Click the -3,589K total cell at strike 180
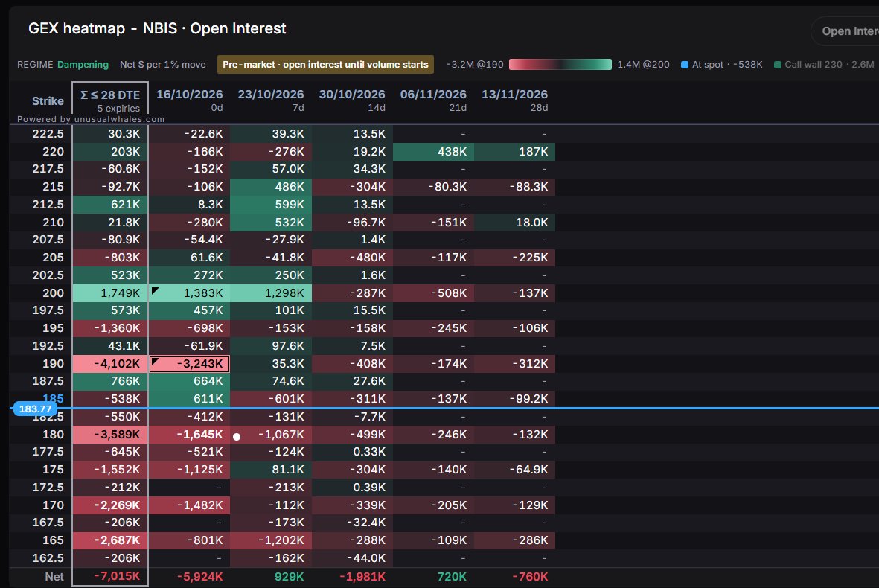This screenshot has width=879, height=588. [110, 435]
